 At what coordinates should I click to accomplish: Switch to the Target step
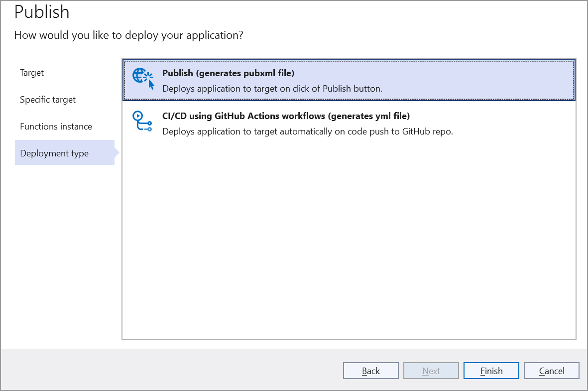click(x=32, y=72)
